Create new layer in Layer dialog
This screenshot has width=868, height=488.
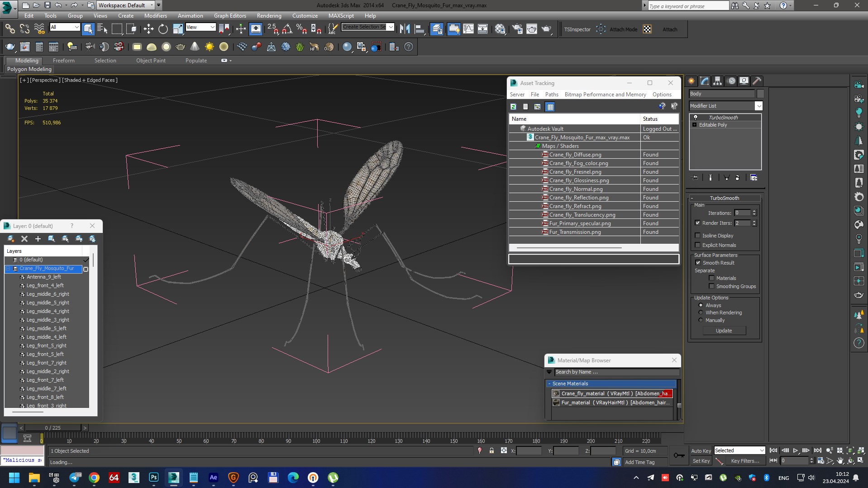(x=11, y=238)
